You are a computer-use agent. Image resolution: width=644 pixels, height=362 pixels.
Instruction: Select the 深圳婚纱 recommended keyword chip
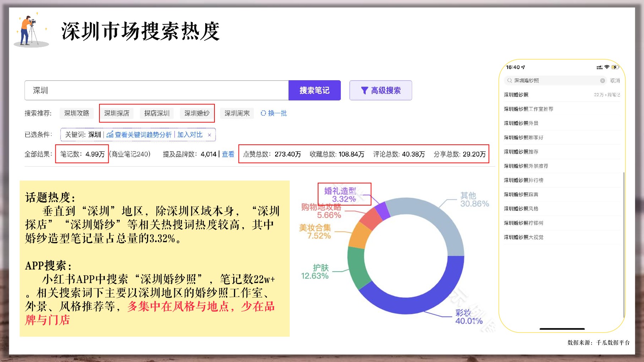[x=197, y=113]
